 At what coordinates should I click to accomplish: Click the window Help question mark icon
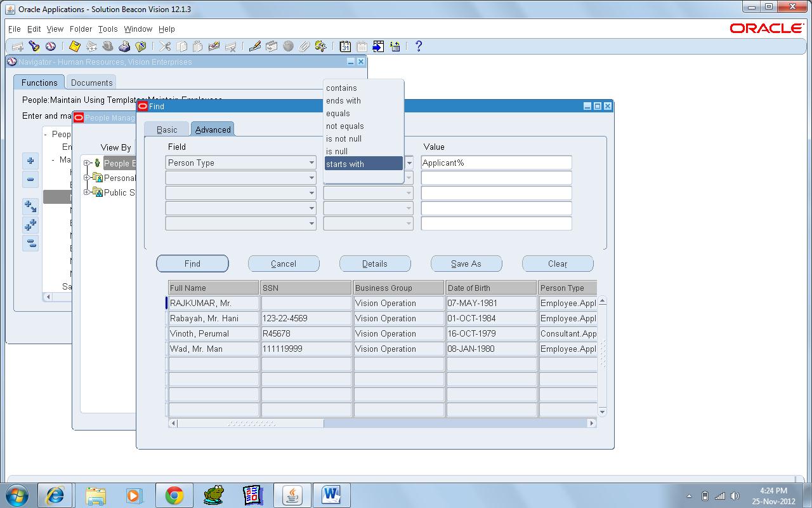[x=418, y=46]
